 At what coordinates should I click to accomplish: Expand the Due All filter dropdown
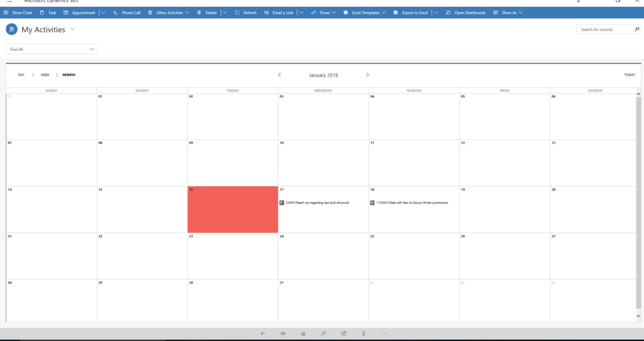(x=92, y=49)
